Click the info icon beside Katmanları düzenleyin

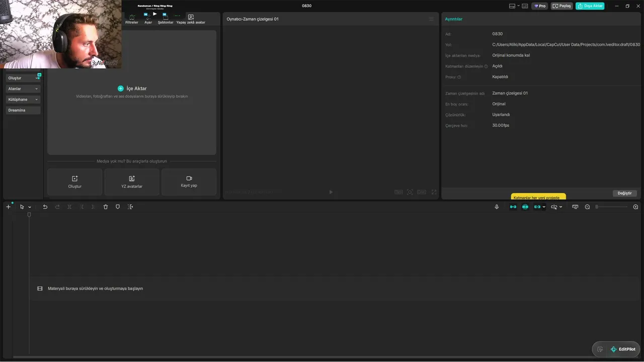click(486, 66)
